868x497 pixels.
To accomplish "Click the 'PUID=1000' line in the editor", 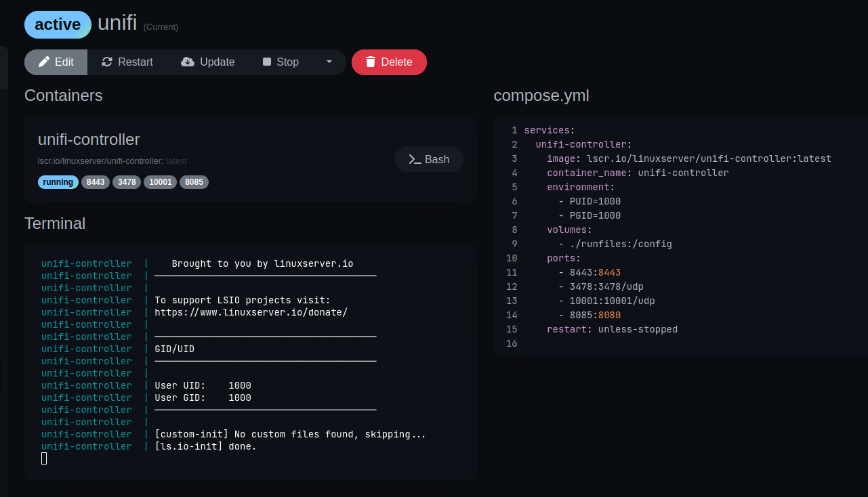I will (590, 201).
